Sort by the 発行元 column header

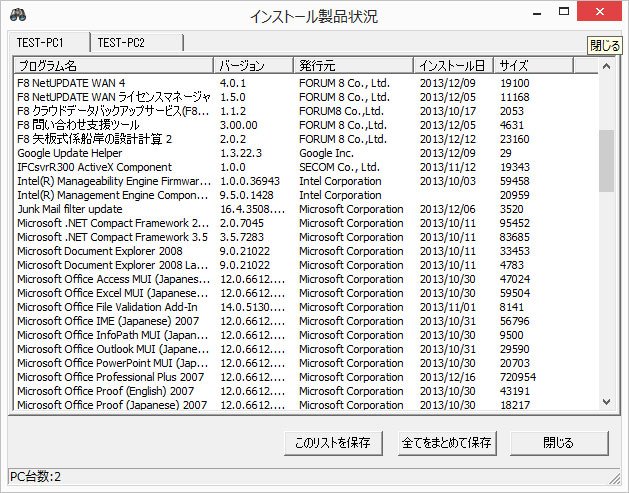tap(353, 65)
